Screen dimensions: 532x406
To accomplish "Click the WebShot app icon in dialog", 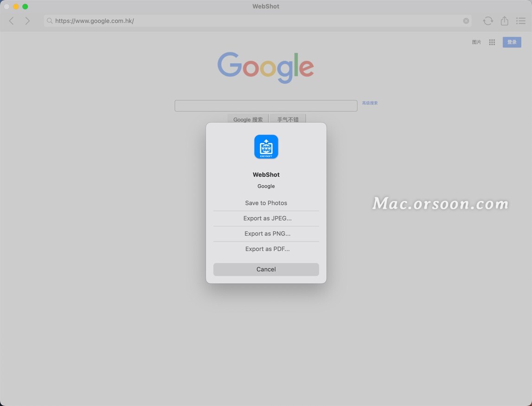I will [266, 147].
